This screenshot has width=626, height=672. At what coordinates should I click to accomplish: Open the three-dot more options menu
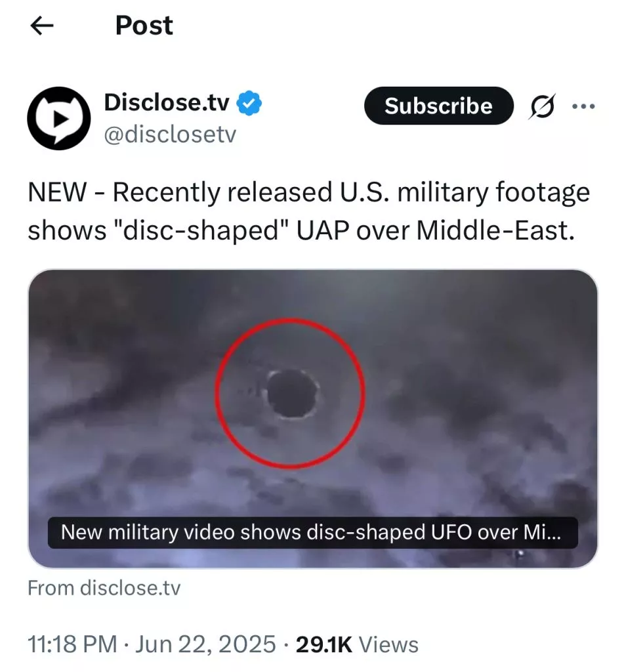[583, 106]
